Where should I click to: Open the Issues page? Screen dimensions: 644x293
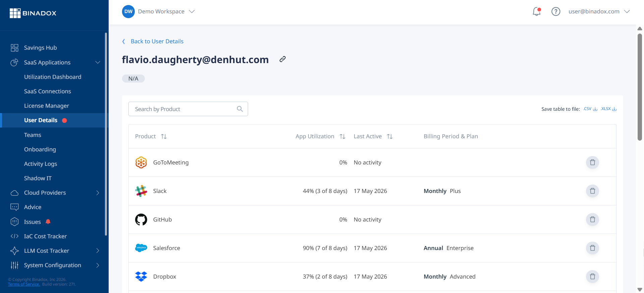click(33, 222)
